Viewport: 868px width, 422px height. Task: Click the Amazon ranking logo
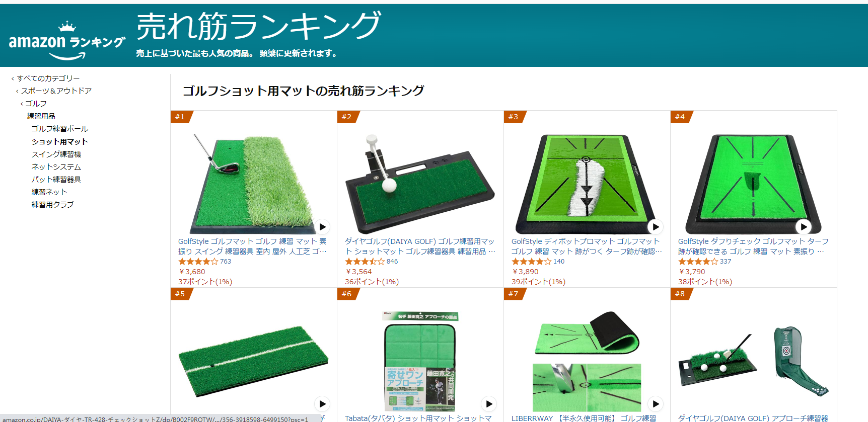pyautogui.click(x=67, y=41)
